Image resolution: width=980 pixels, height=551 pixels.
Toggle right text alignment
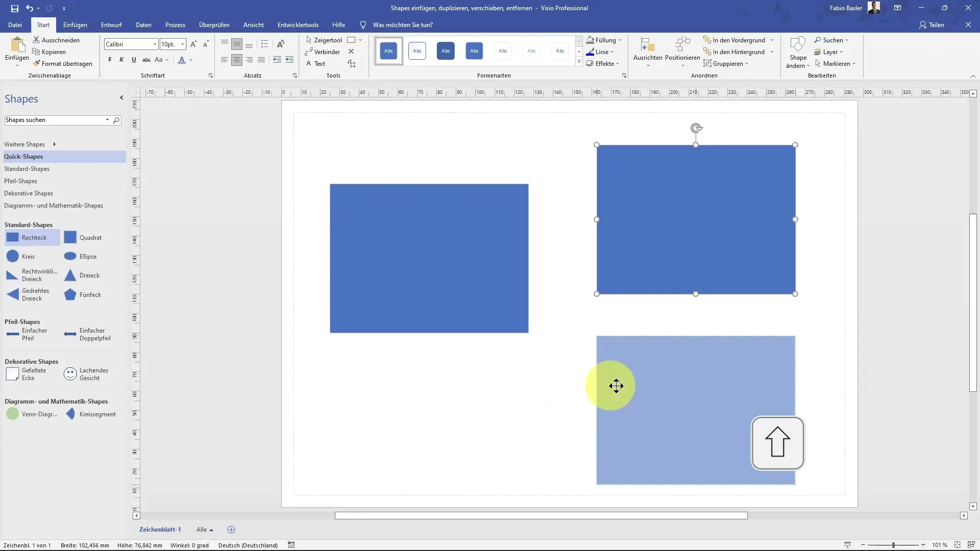(249, 60)
